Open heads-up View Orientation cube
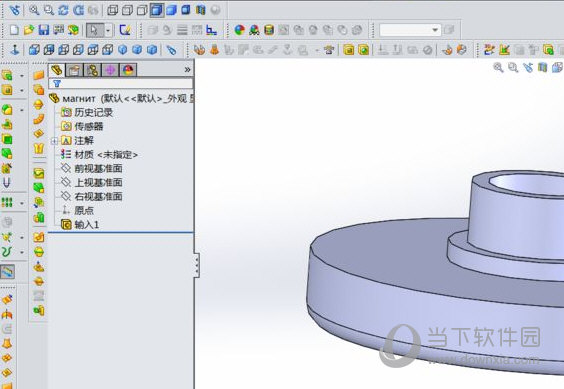Image resolution: width=564 pixels, height=389 pixels. 557,67
